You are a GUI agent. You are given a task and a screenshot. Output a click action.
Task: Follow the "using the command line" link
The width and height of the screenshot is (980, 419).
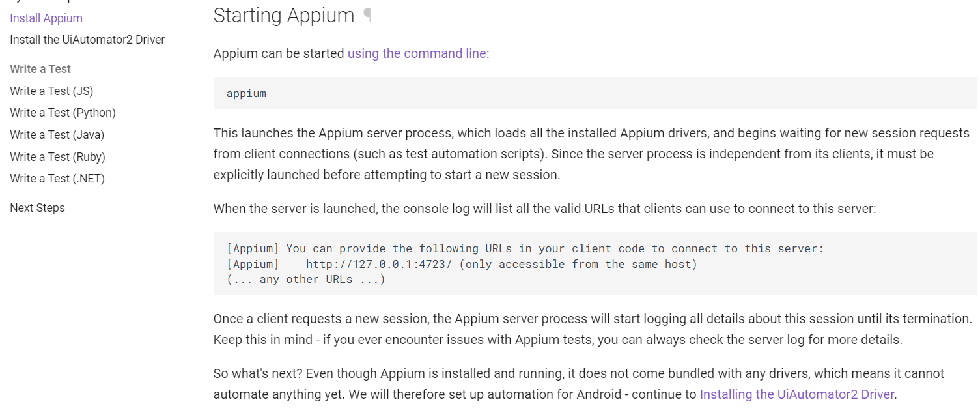[x=416, y=53]
